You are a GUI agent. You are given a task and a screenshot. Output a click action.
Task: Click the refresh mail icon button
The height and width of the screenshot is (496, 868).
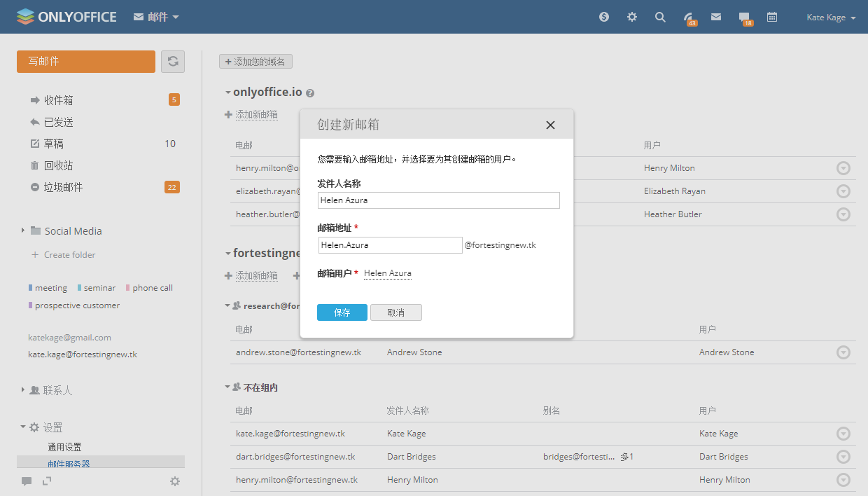pos(173,62)
